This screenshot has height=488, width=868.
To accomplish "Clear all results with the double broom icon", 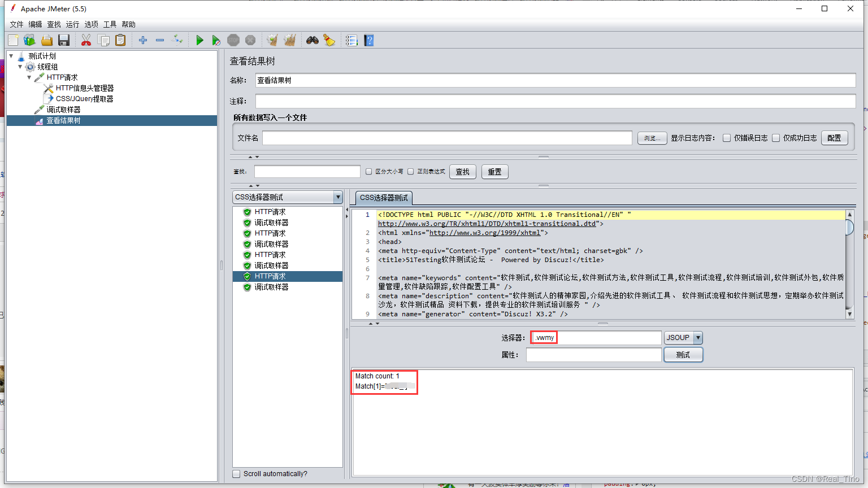I will pyautogui.click(x=290, y=40).
